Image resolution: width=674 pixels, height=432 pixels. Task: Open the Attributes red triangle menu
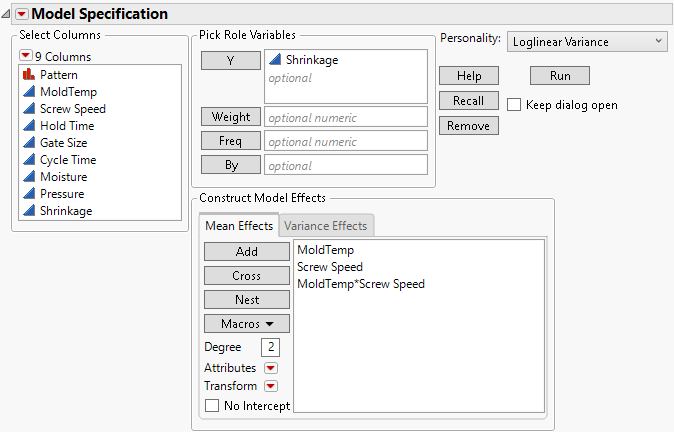[270, 368]
